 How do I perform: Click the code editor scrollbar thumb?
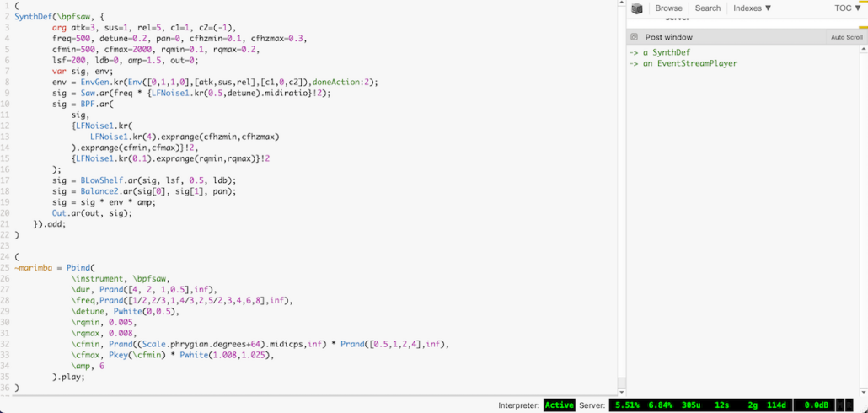(x=622, y=383)
